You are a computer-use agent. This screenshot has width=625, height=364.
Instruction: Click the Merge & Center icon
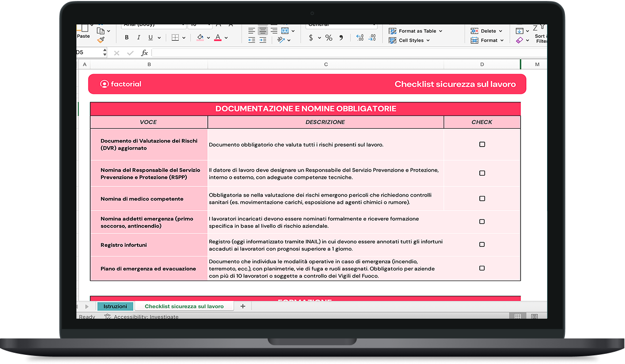pos(285,31)
